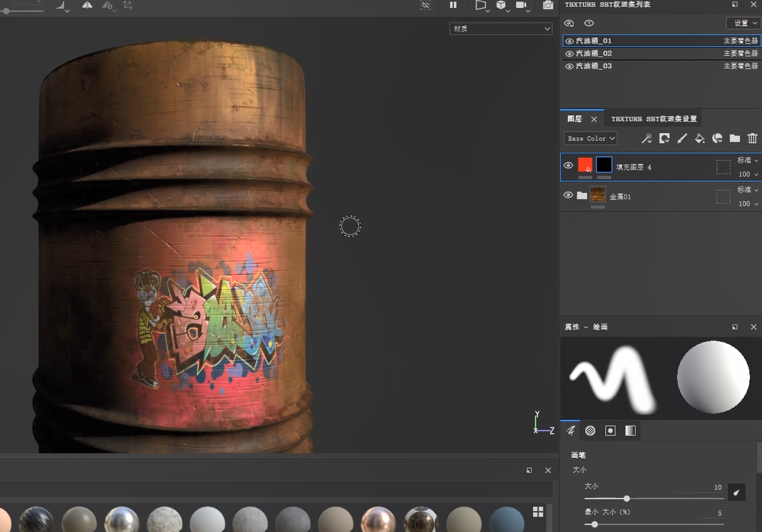Toggle visibility of 填充图层 4 layer

point(569,166)
